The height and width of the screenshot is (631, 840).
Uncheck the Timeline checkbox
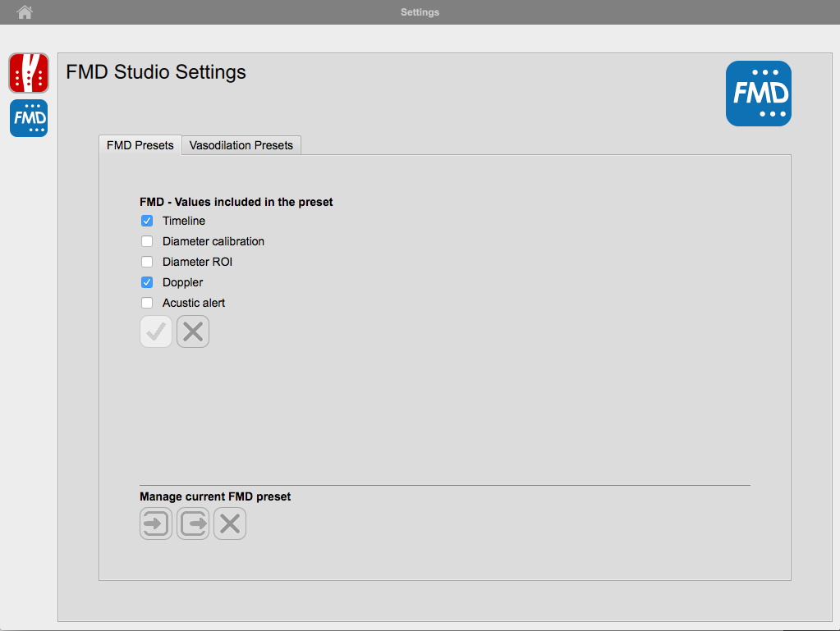147,221
